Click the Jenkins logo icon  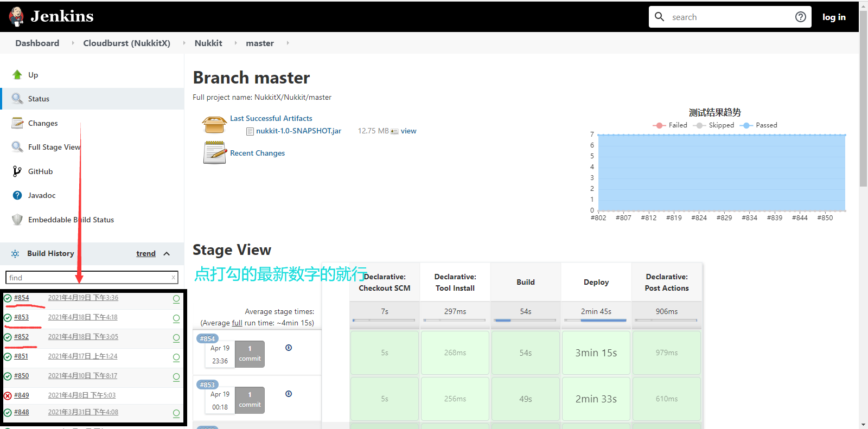point(17,16)
